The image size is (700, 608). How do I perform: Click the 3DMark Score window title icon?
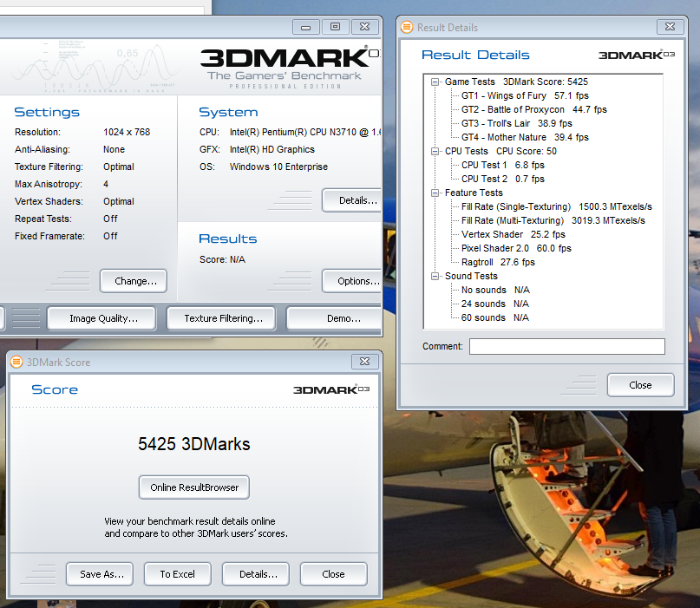pyautogui.click(x=16, y=362)
